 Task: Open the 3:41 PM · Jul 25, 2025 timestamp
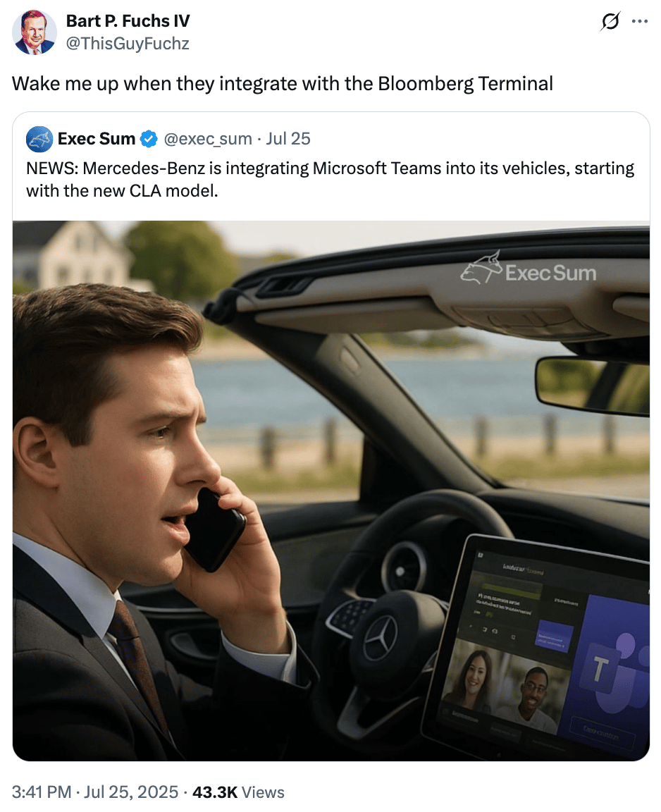click(x=95, y=792)
